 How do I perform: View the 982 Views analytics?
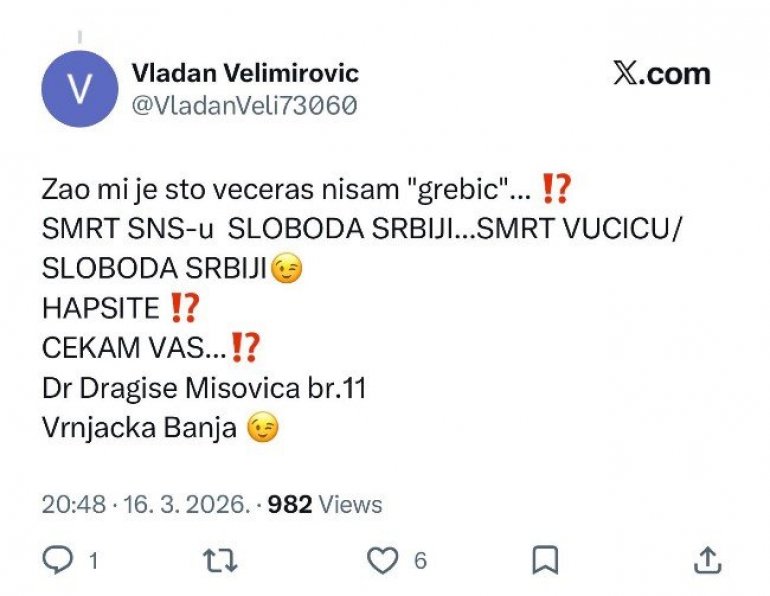(325, 504)
